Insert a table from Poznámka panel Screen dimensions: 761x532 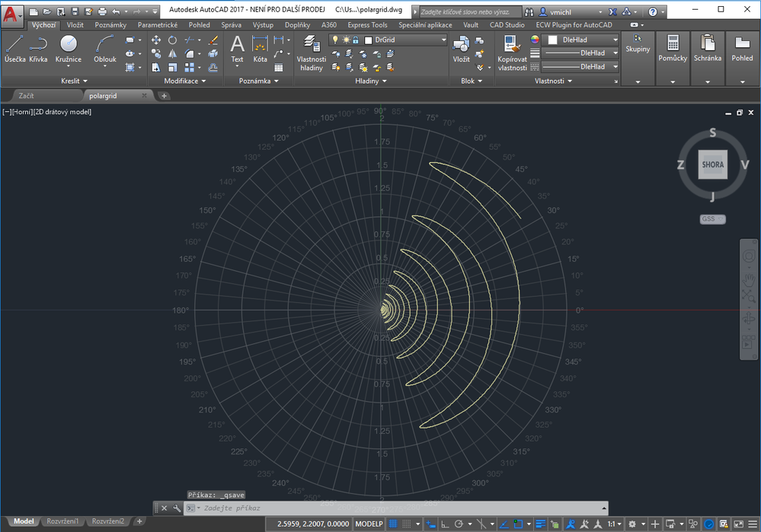point(279,68)
